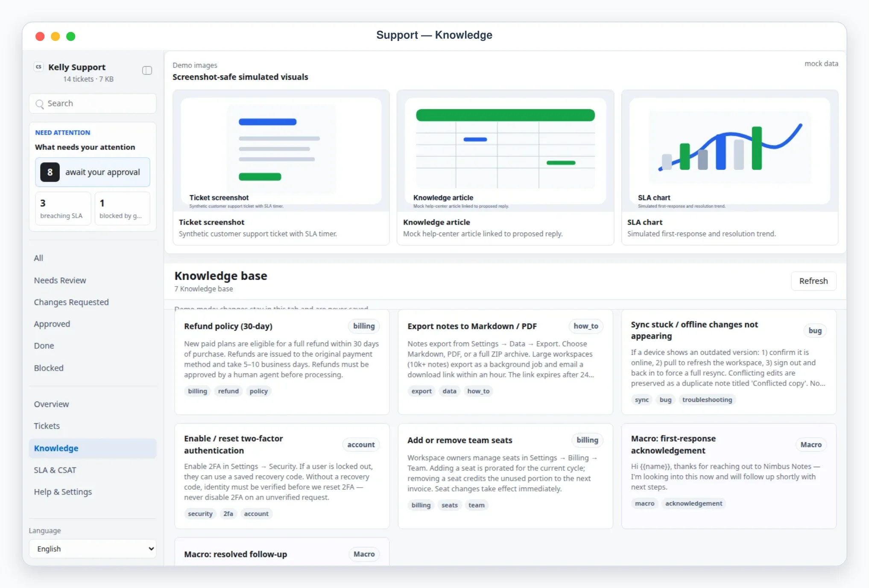
Task: Click the export tag
Action: [421, 391]
